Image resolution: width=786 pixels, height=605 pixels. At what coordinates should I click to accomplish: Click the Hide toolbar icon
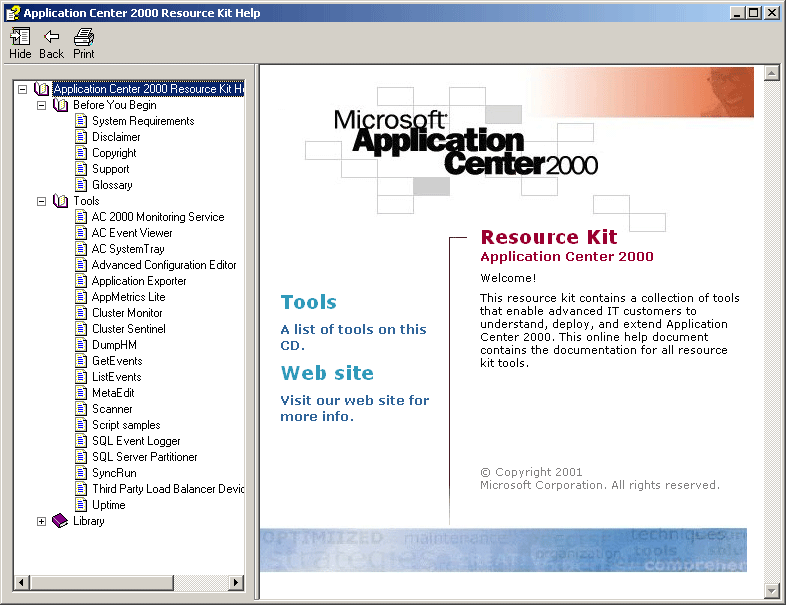[20, 37]
